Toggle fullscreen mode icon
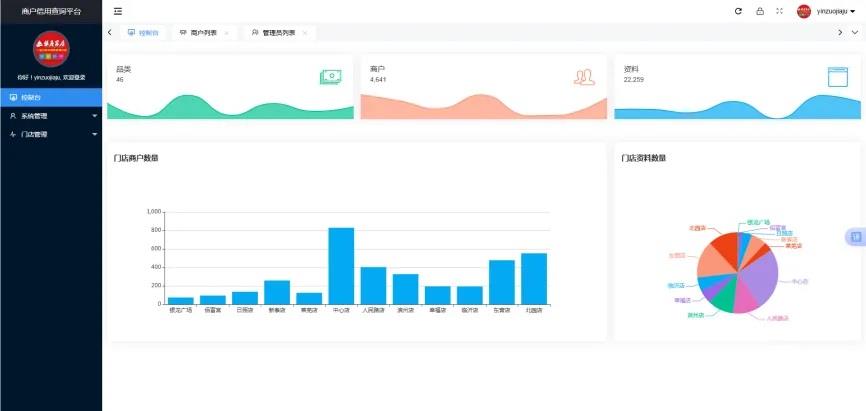The width and height of the screenshot is (866, 411). coord(779,11)
